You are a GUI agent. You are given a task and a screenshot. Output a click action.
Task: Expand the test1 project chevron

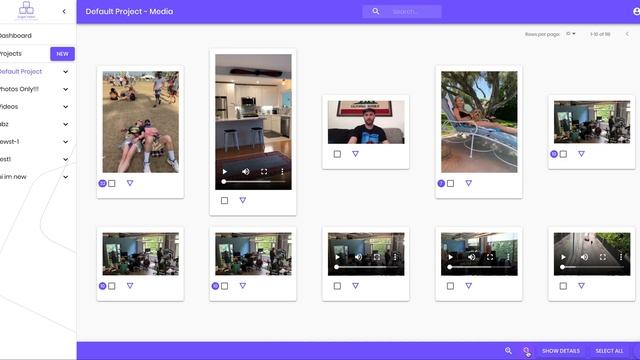click(65, 160)
